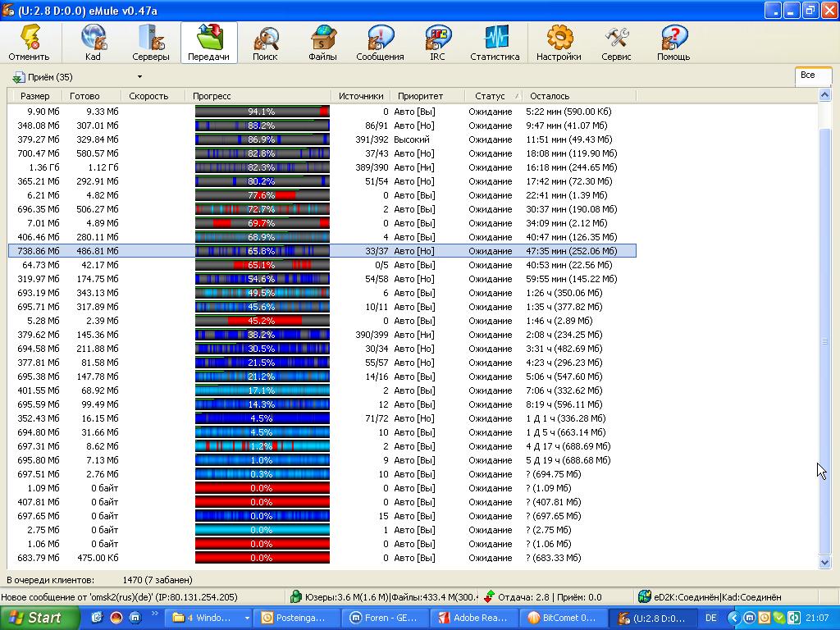Image resolution: width=840 pixels, height=630 pixels.
Task: Click the 1470 (7 забанен) queue count
Action: 157,580
